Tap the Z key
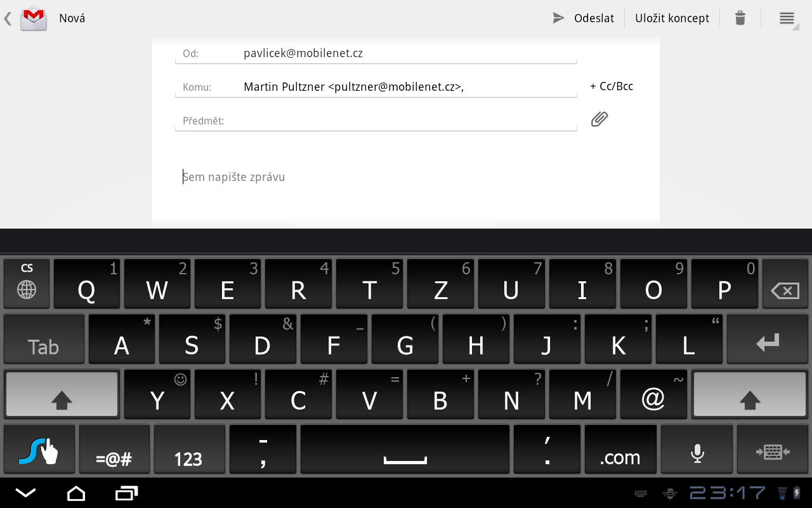Screen dimensions: 812x508 pyautogui.click(x=440, y=283)
